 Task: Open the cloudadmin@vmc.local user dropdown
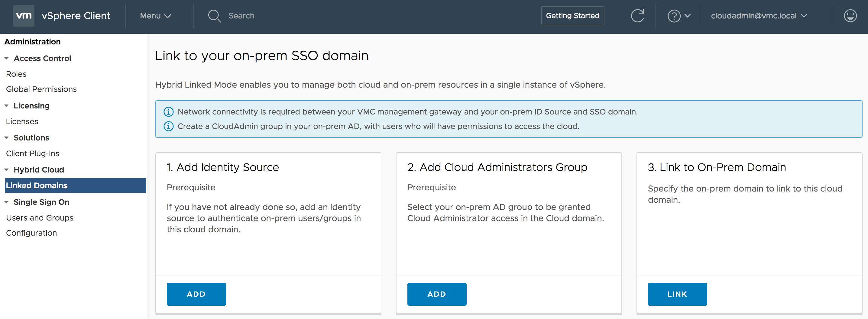(x=759, y=16)
